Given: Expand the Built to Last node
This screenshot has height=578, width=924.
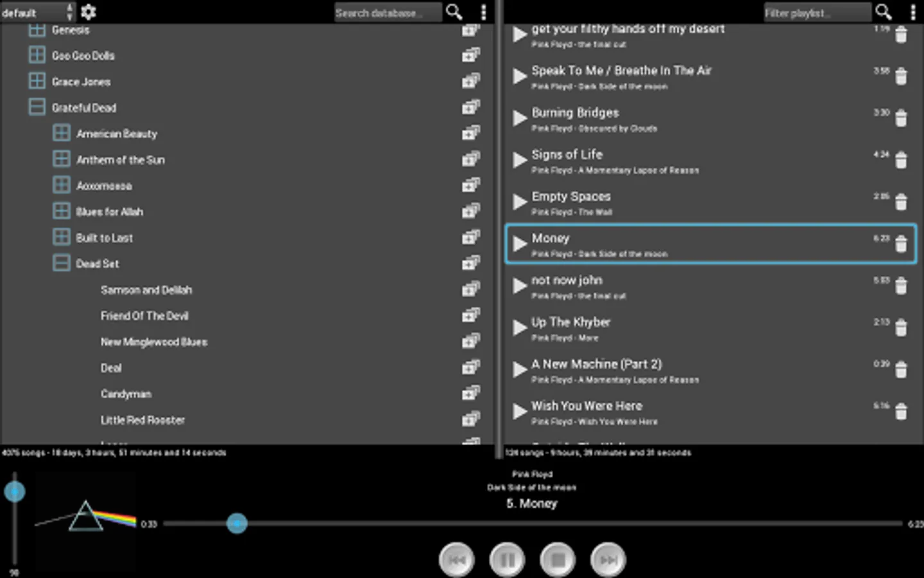Looking at the screenshot, I should (x=62, y=237).
